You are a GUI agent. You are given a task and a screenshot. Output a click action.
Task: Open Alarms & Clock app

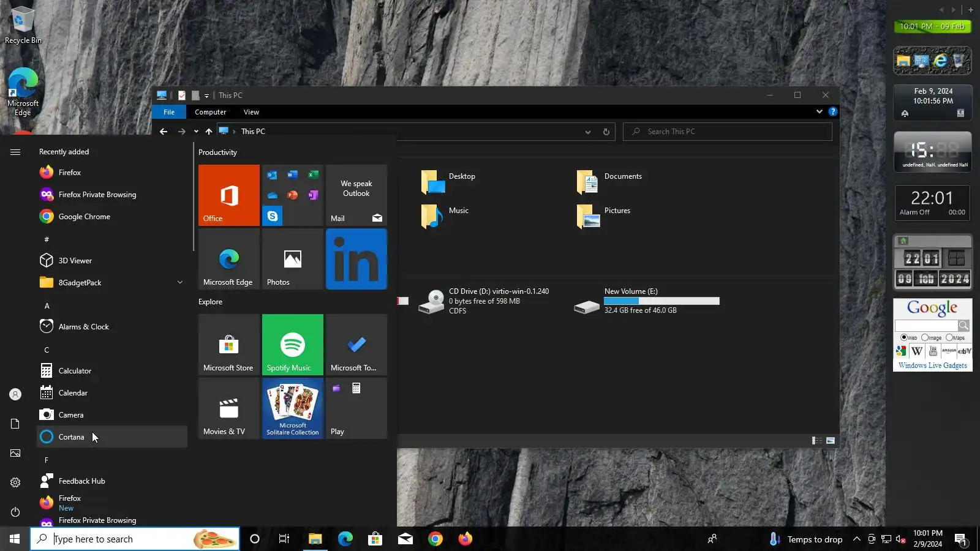click(x=112, y=327)
